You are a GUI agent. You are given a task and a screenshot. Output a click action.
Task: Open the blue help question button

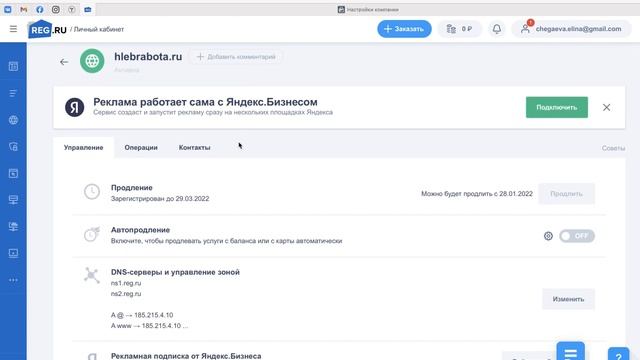(618, 354)
